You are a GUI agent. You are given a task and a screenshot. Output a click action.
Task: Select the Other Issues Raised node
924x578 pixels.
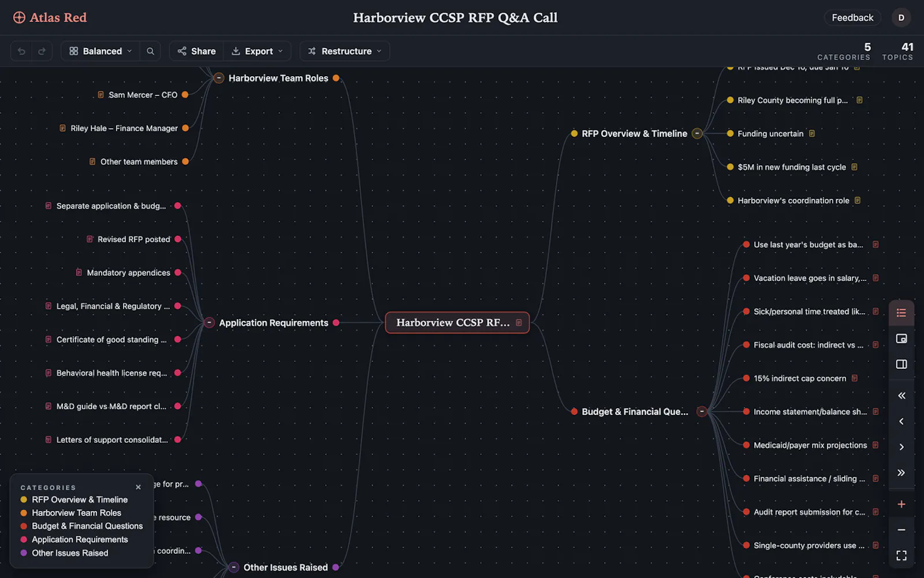(286, 568)
